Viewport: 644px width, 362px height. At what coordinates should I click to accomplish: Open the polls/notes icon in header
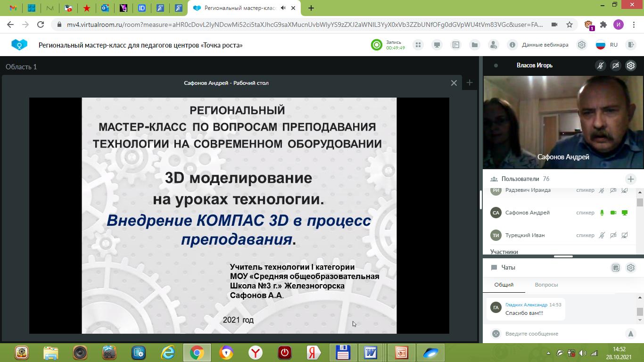pos(456,45)
